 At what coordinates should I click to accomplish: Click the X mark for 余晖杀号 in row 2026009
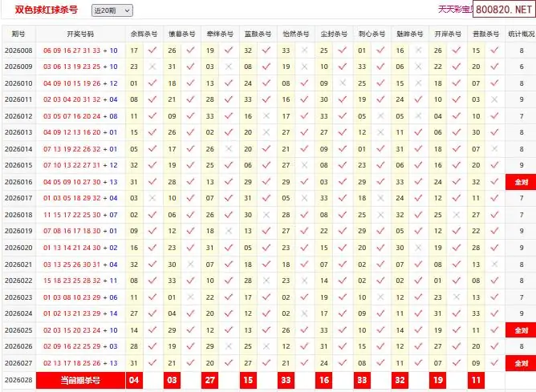pyautogui.click(x=152, y=67)
